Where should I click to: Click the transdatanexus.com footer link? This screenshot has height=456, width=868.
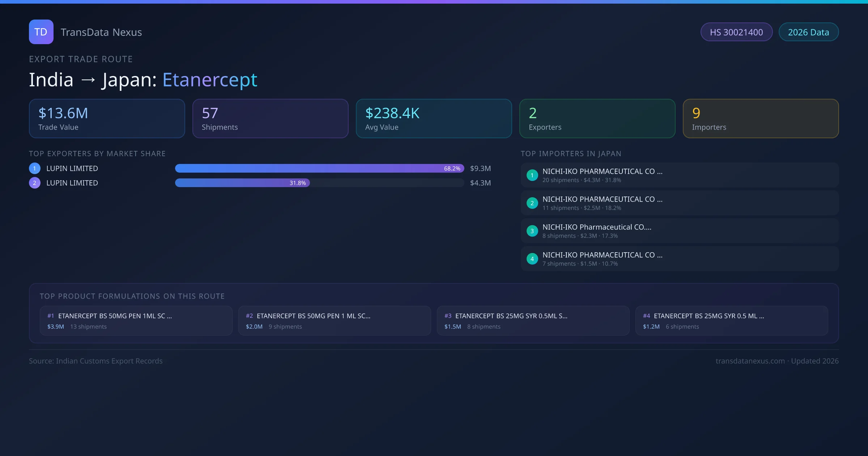[750, 361]
